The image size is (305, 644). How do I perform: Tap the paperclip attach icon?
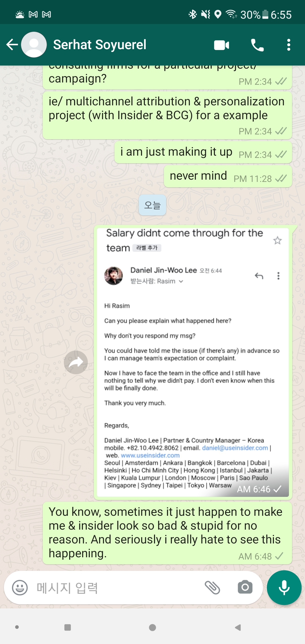pos(212,588)
